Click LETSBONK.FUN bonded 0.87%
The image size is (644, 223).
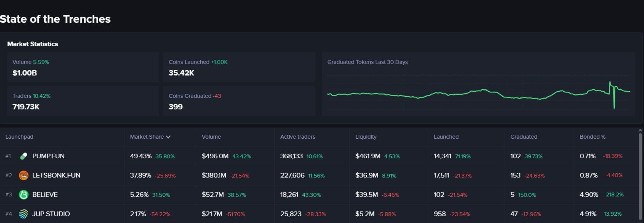589,175
